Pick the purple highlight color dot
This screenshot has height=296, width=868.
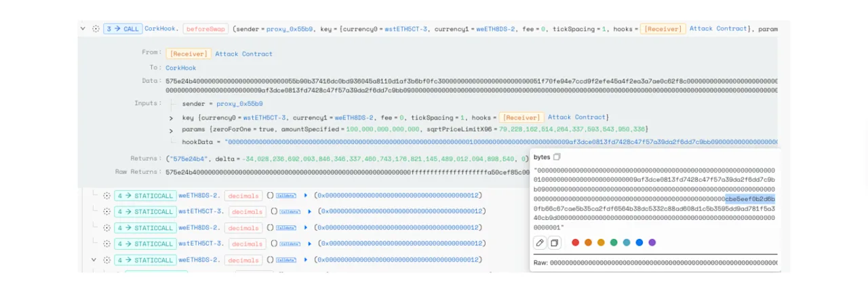click(x=652, y=242)
